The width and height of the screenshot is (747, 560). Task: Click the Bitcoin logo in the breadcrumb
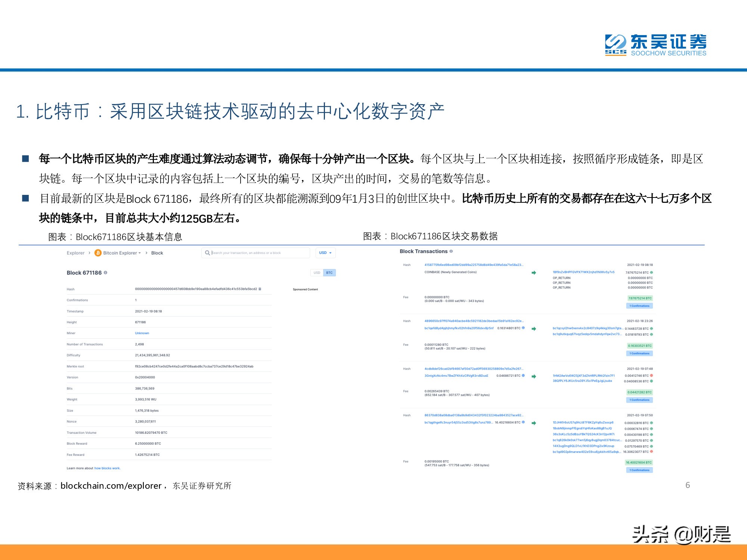point(98,253)
